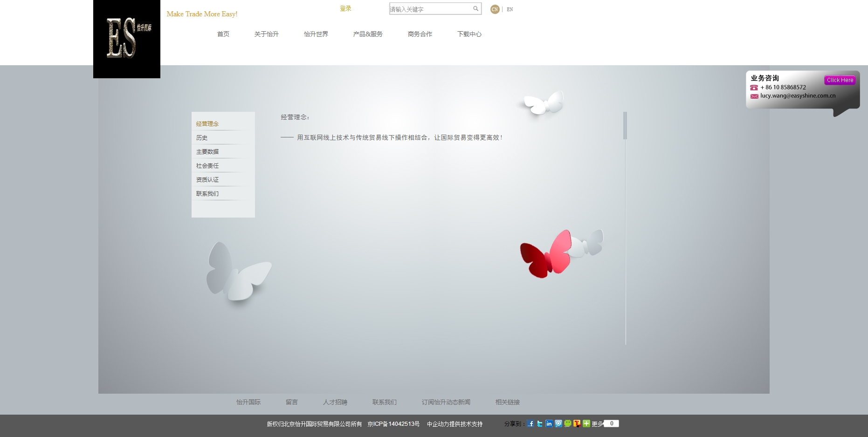
Task: Click the phone number + 86 10 85868572
Action: pyautogui.click(x=783, y=87)
